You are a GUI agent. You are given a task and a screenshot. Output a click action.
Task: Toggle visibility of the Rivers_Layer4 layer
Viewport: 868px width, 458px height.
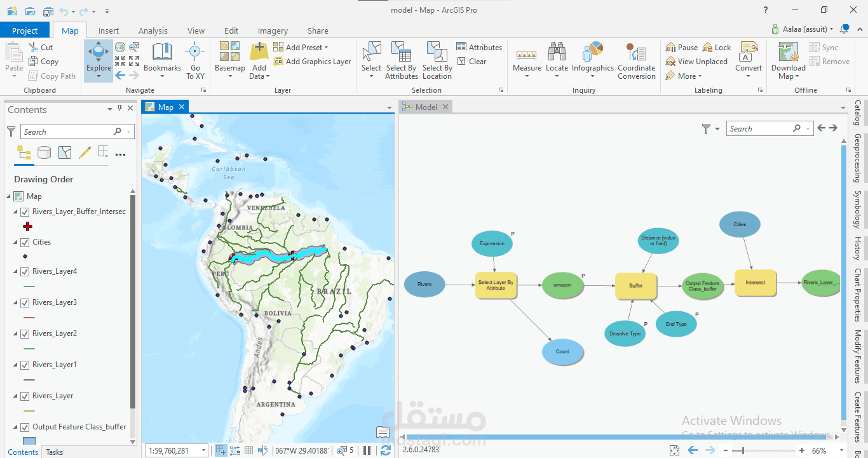pos(25,272)
